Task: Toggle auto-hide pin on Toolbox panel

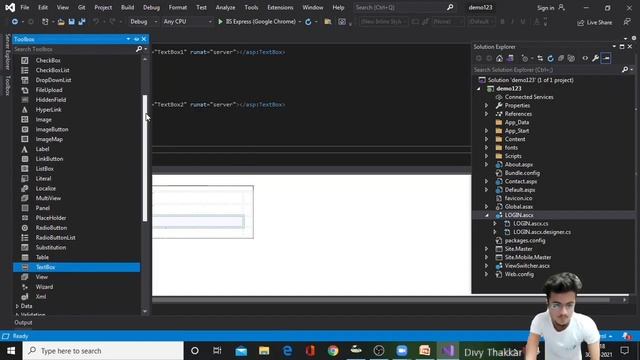Action: coord(136,39)
